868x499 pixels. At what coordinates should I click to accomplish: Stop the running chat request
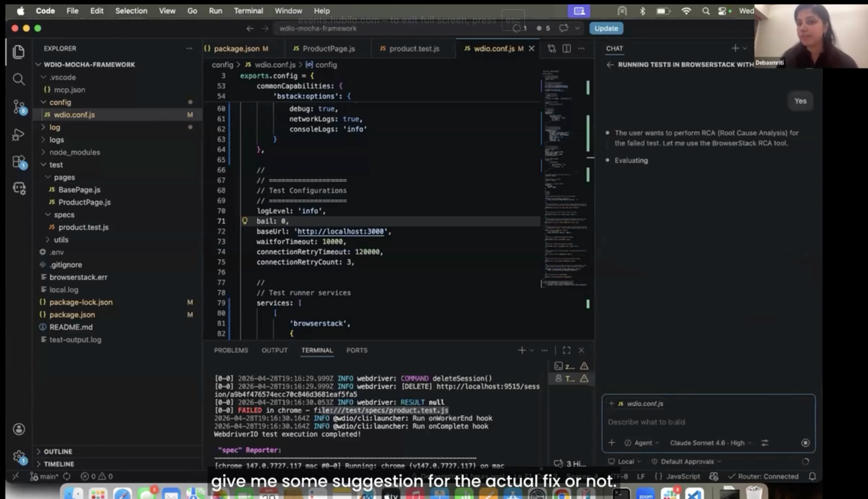pos(805,443)
